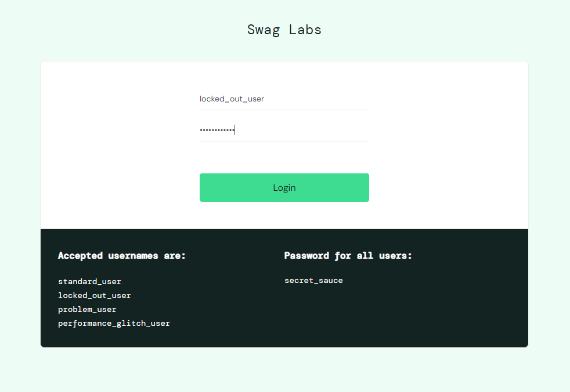Select the Swag Labs title text
Viewport: 570px width, 392px height.
pyautogui.click(x=284, y=29)
